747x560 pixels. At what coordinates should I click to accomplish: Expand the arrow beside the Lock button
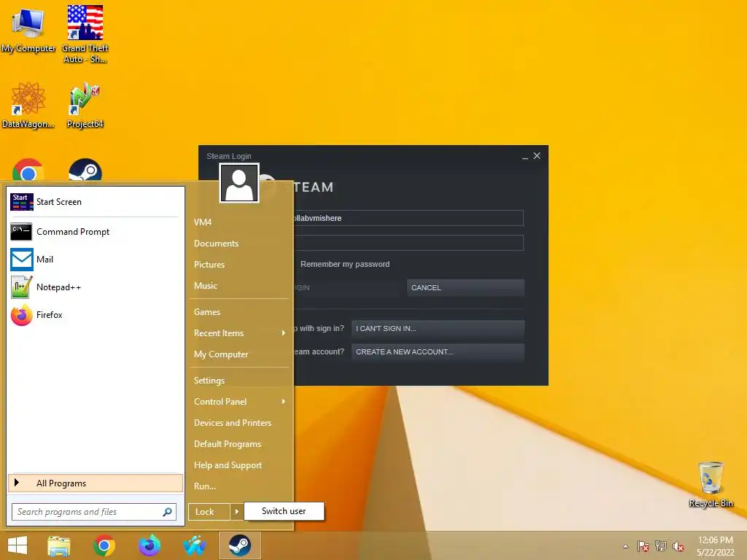(236, 512)
